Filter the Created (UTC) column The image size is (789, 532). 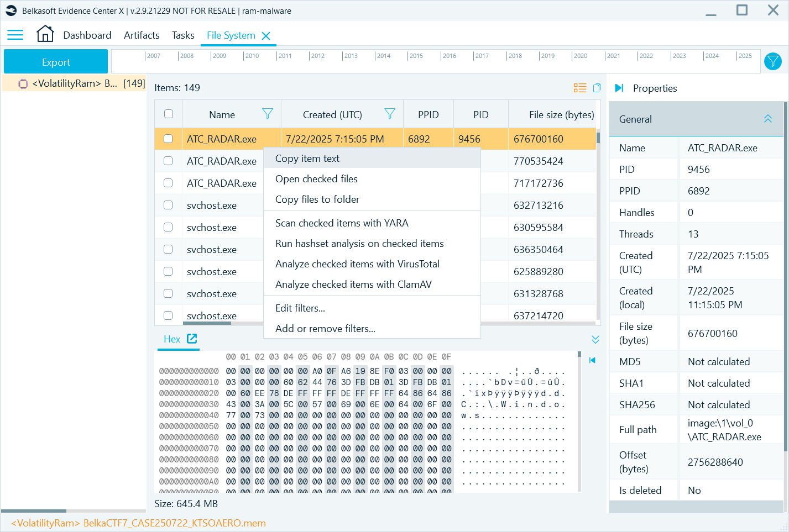pyautogui.click(x=390, y=114)
